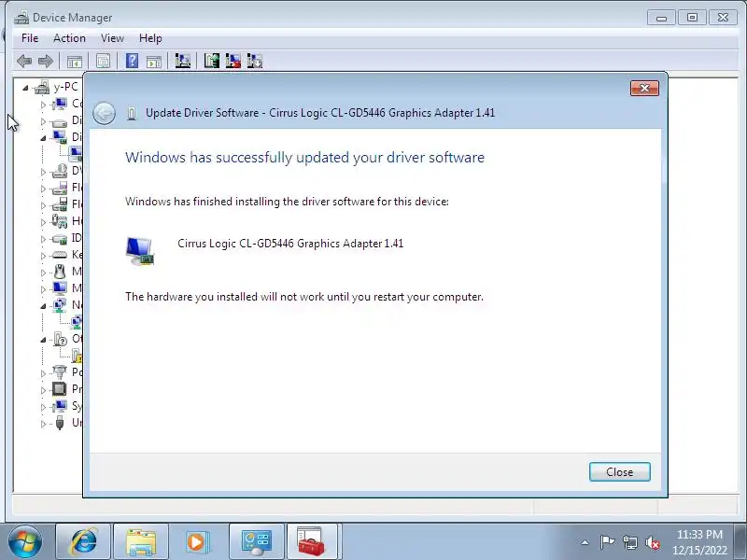
Task: Select the y-PC root computer node
Action: (65, 87)
